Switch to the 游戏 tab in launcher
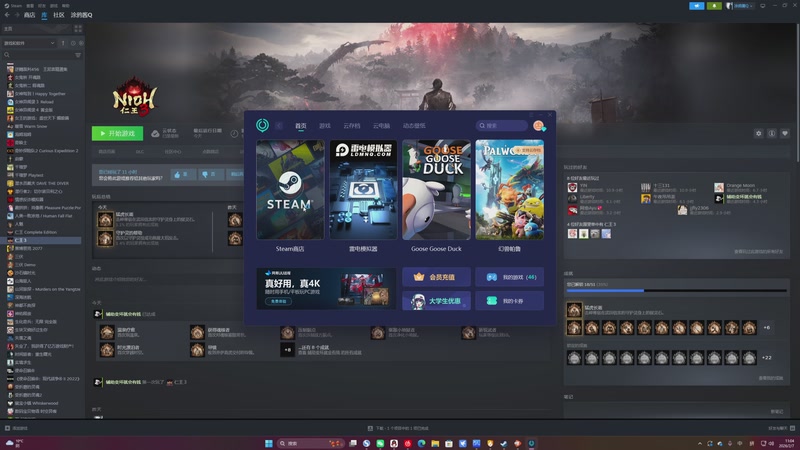Viewport: 800px width, 450px height. (x=325, y=126)
